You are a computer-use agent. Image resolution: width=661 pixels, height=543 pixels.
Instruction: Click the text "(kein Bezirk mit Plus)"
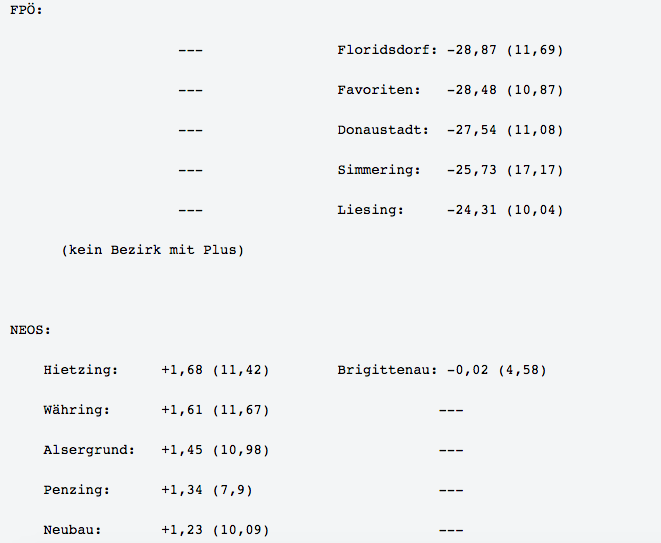[x=152, y=250]
